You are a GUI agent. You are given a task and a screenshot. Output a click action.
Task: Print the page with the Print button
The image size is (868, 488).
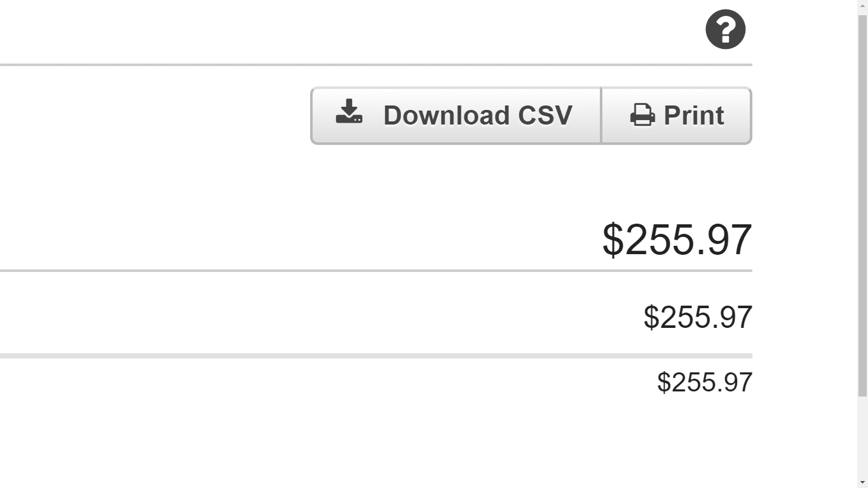point(675,115)
